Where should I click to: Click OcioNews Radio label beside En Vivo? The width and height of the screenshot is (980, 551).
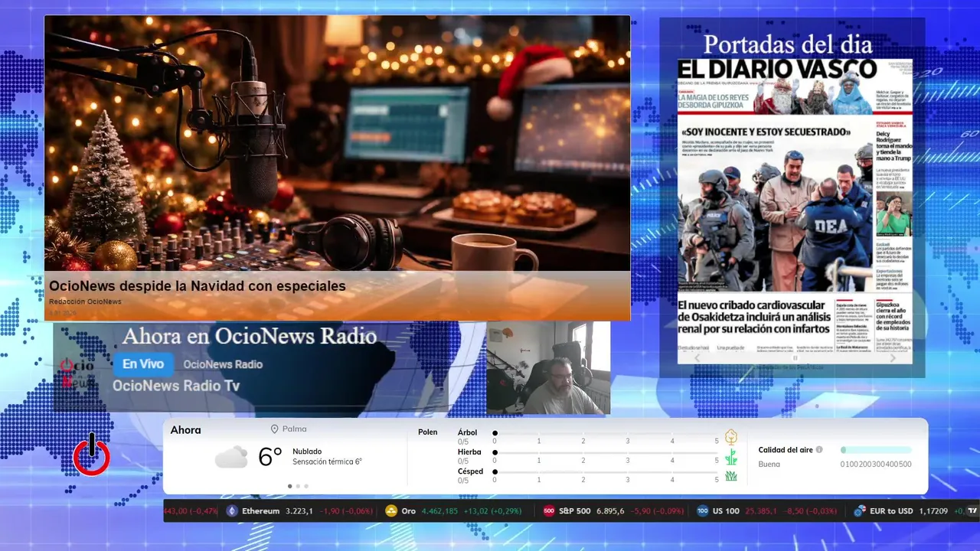click(223, 364)
